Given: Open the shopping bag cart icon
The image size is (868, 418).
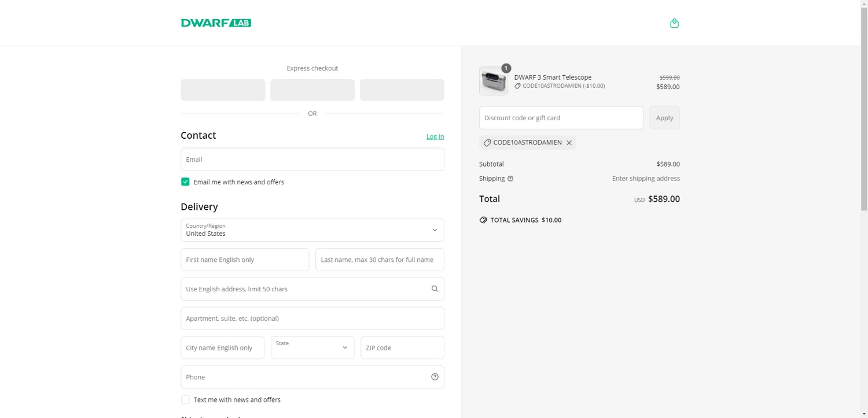Looking at the screenshot, I should (x=674, y=23).
